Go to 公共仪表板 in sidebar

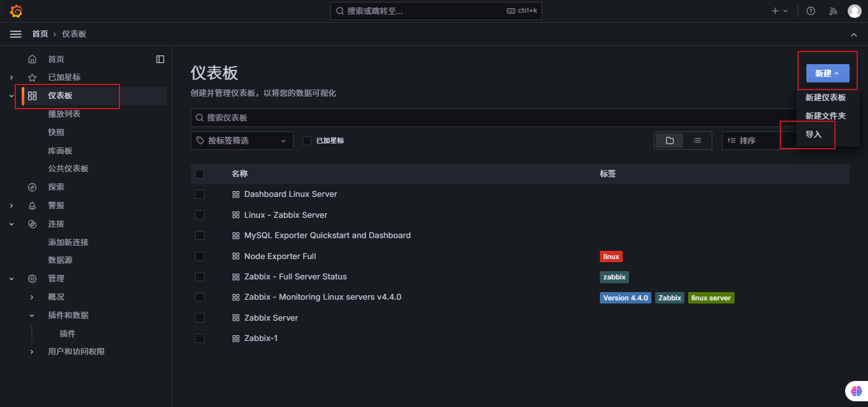[x=69, y=169]
